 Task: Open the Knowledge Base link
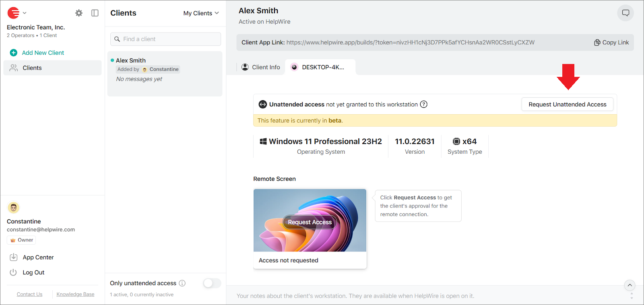tap(75, 294)
